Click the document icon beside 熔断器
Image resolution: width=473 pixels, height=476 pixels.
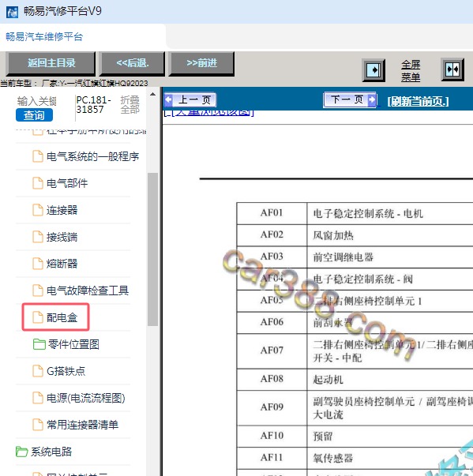[x=38, y=264]
